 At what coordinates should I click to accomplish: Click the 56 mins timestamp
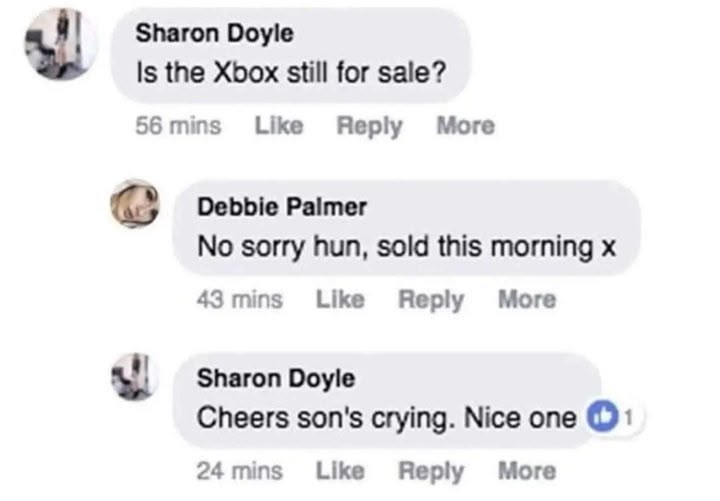(178, 125)
